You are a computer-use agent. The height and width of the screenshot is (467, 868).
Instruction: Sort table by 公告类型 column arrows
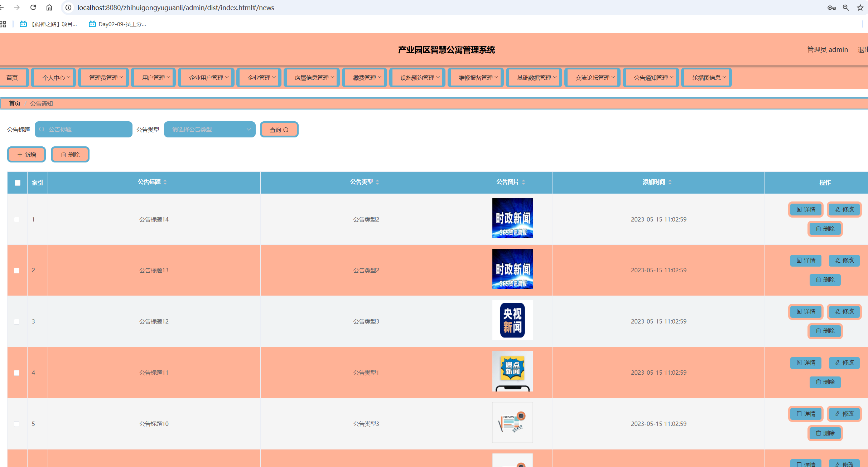point(377,182)
